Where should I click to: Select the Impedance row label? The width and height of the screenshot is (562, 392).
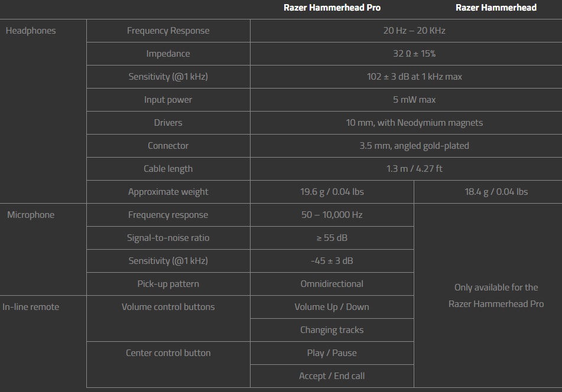pos(168,54)
